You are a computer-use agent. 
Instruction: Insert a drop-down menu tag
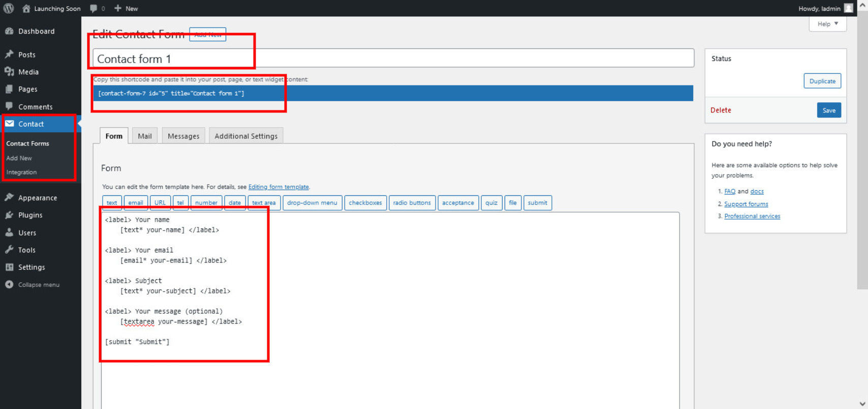coord(312,202)
